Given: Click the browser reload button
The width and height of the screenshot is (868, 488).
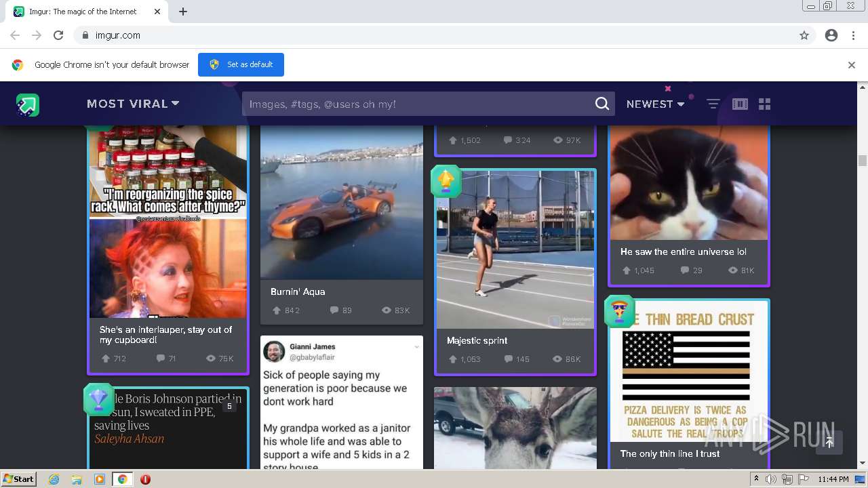Looking at the screenshot, I should tap(58, 35).
